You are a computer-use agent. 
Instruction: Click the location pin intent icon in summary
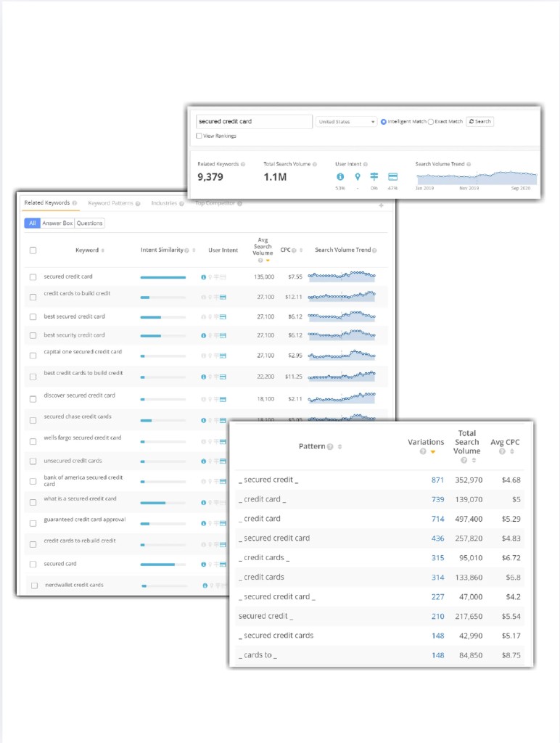coord(358,177)
